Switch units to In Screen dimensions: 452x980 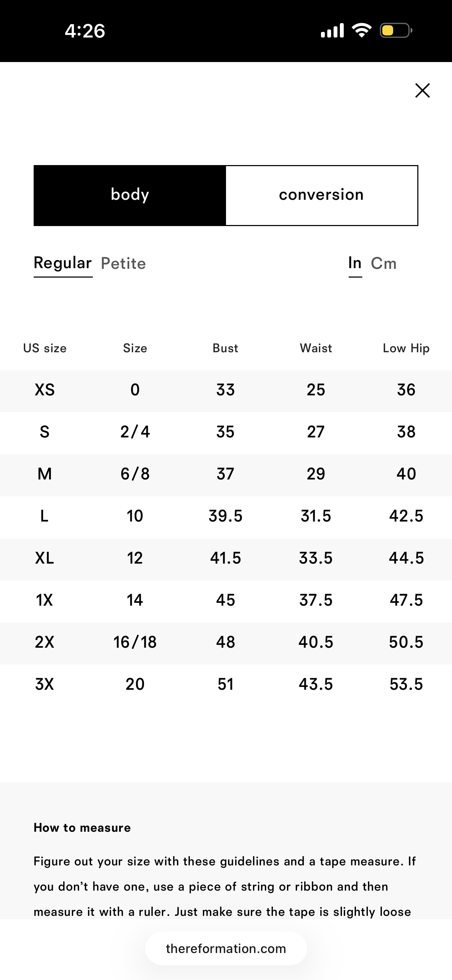[355, 263]
